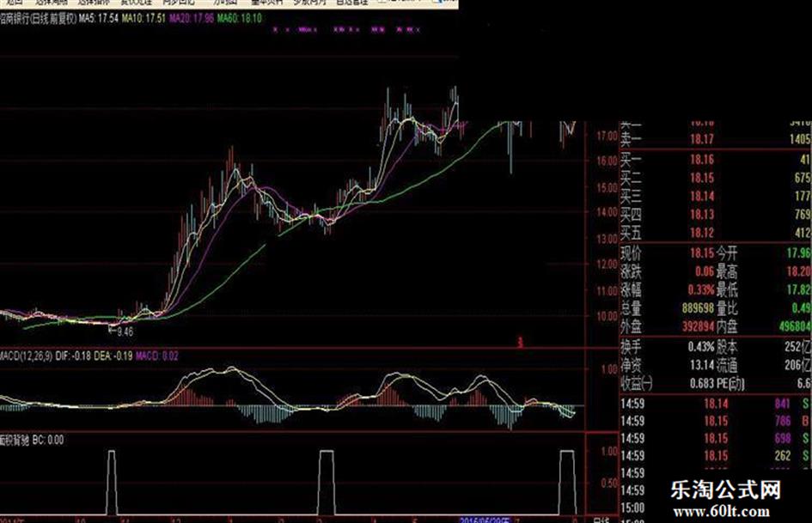Select the MA10: 17.51 indicator label
Viewport: 812px width, 523px height.
143,19
